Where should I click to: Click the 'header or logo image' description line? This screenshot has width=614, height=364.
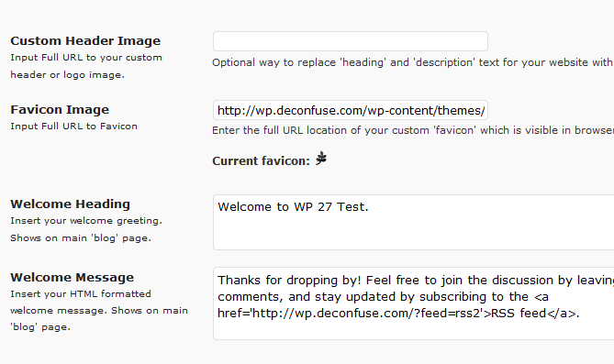point(67,75)
